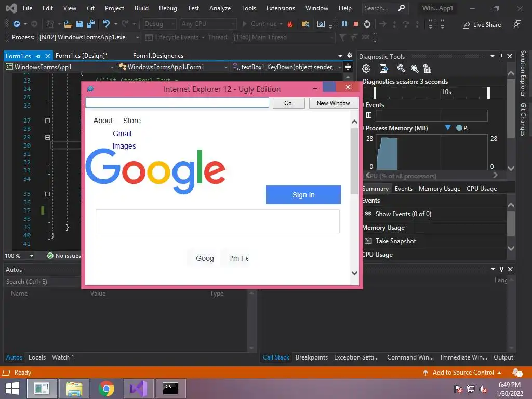
Task: Click Live Share button
Action: (x=482, y=25)
